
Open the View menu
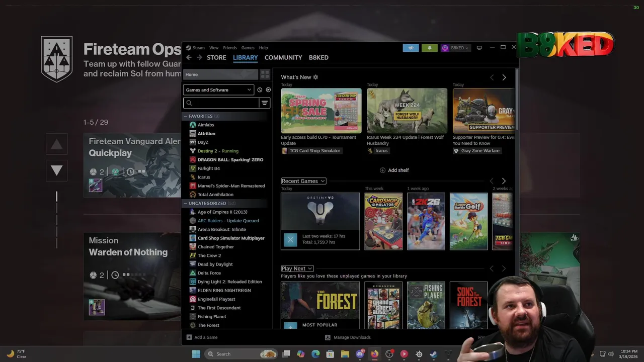point(214,48)
